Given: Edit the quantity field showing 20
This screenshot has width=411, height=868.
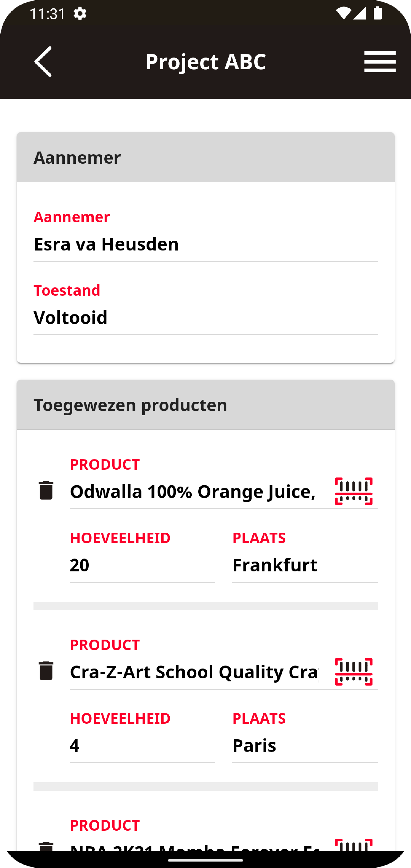Looking at the screenshot, I should pos(142,565).
